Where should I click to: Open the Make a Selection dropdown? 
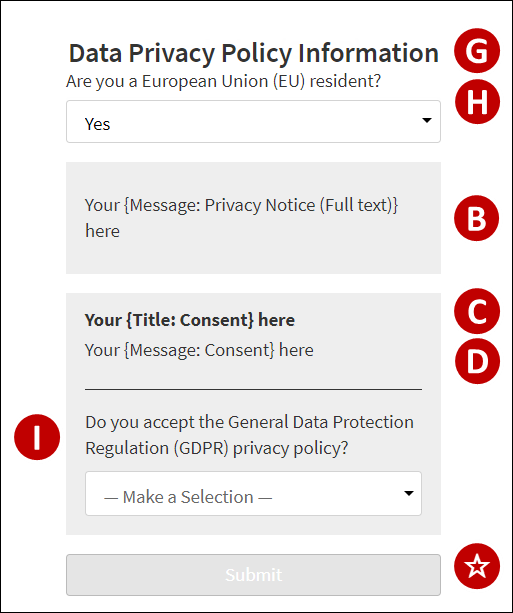tap(253, 493)
